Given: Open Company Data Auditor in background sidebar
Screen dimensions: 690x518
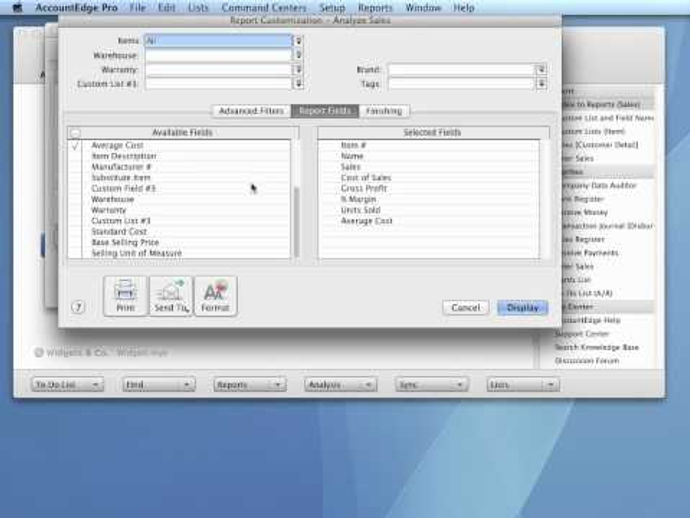Looking at the screenshot, I should pyautogui.click(x=599, y=185).
